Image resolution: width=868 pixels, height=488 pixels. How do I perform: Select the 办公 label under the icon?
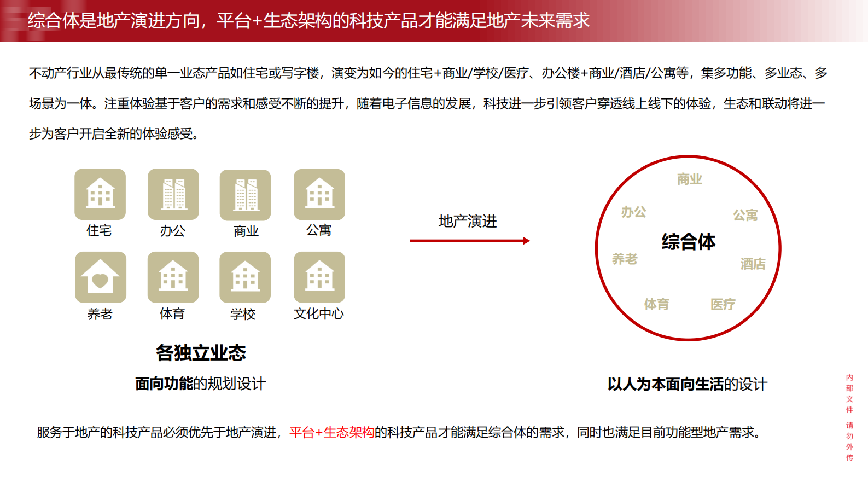tap(172, 231)
